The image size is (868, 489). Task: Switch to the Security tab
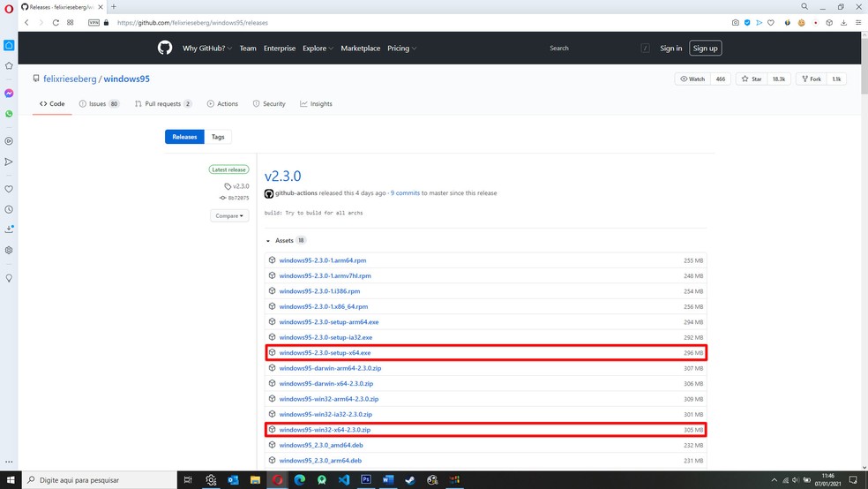click(x=269, y=103)
